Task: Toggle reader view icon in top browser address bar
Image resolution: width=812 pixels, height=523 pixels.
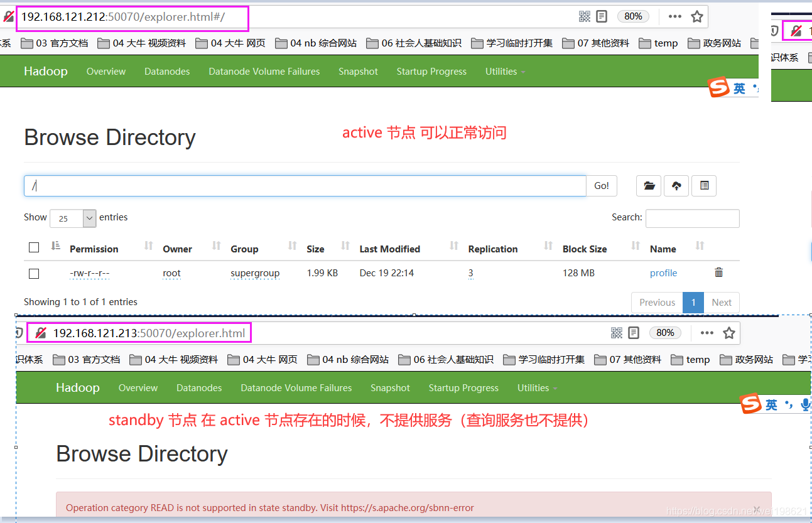Action: point(602,16)
